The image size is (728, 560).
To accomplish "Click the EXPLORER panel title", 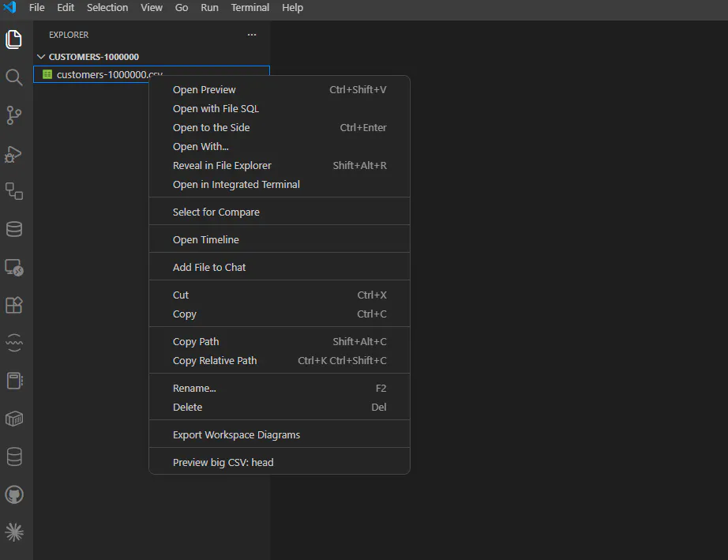I will tap(69, 35).
